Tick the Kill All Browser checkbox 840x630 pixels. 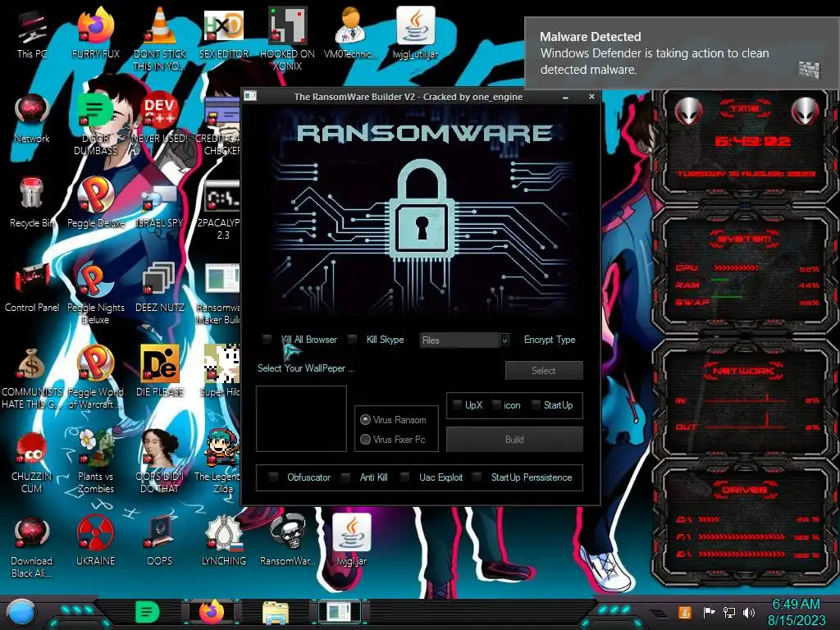click(x=267, y=339)
